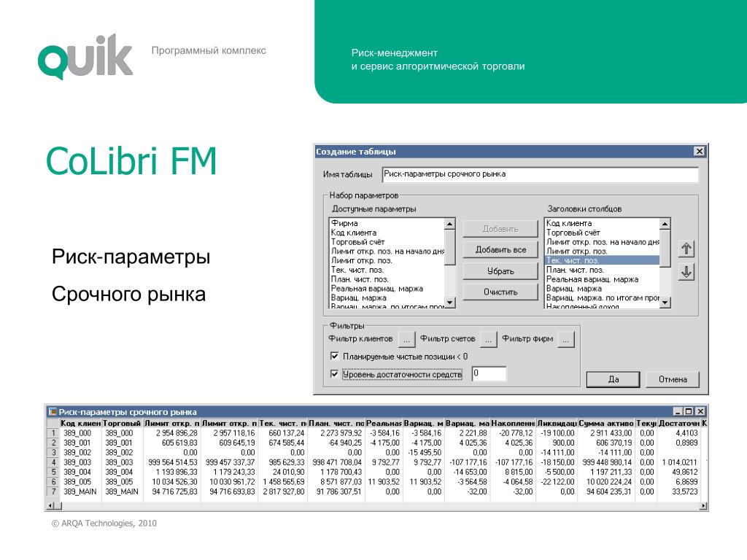Click right arrow of table horizontal scrollbar

[x=703, y=506]
